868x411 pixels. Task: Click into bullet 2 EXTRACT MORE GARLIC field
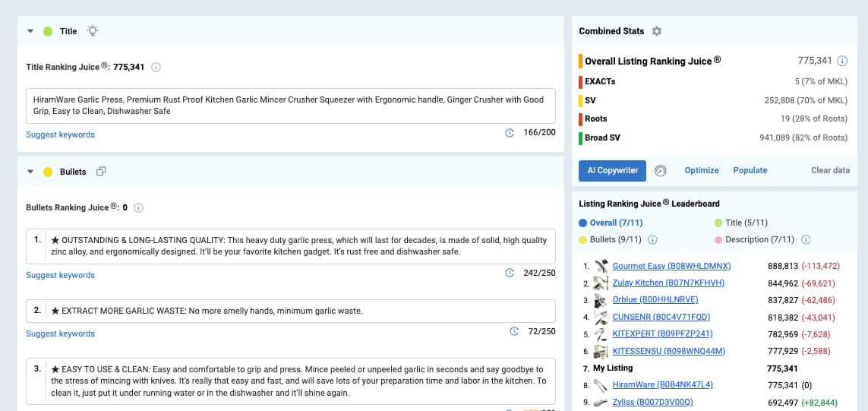291,311
